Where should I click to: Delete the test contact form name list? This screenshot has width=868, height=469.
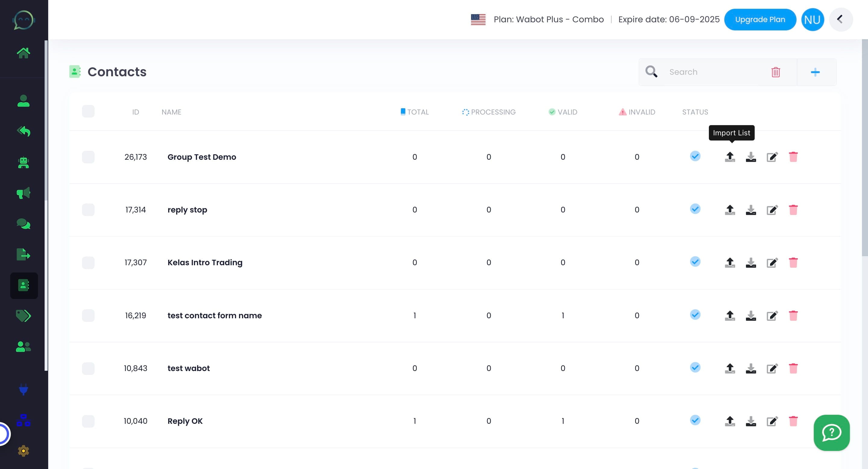793,316
